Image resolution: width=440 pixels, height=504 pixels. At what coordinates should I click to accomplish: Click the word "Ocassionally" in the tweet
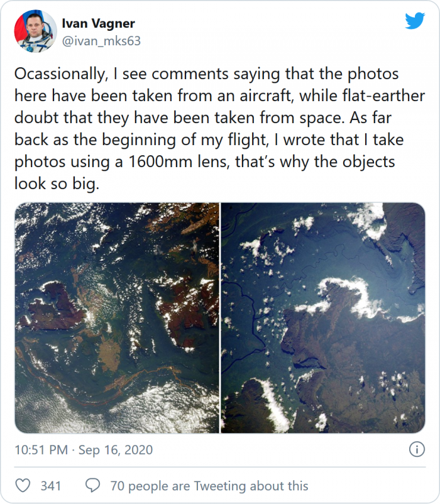coord(60,74)
